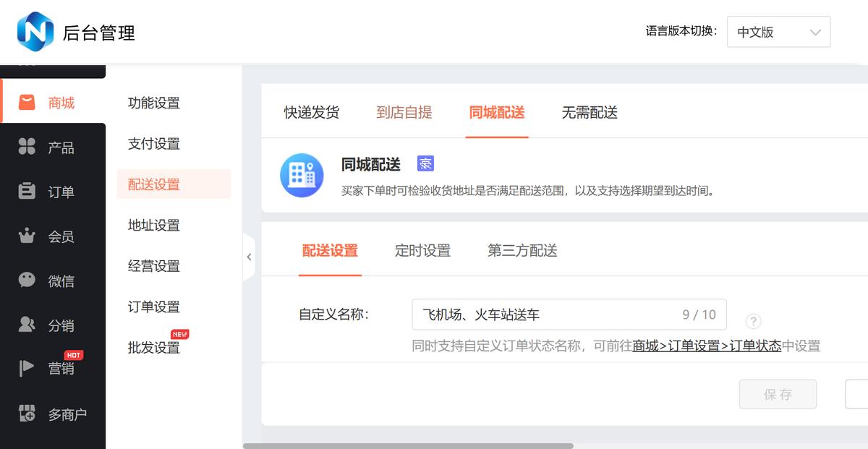Click the 营销 icon with HOT badge

click(x=27, y=369)
